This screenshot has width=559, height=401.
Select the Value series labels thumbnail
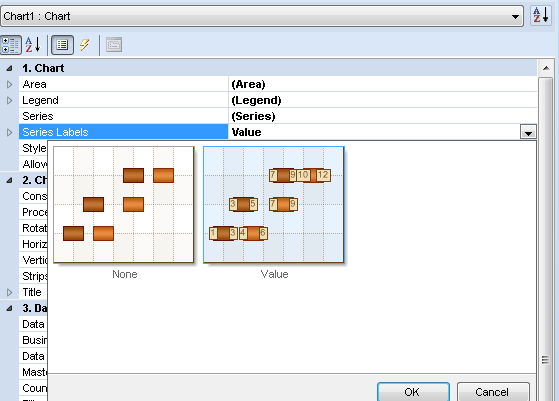point(274,205)
